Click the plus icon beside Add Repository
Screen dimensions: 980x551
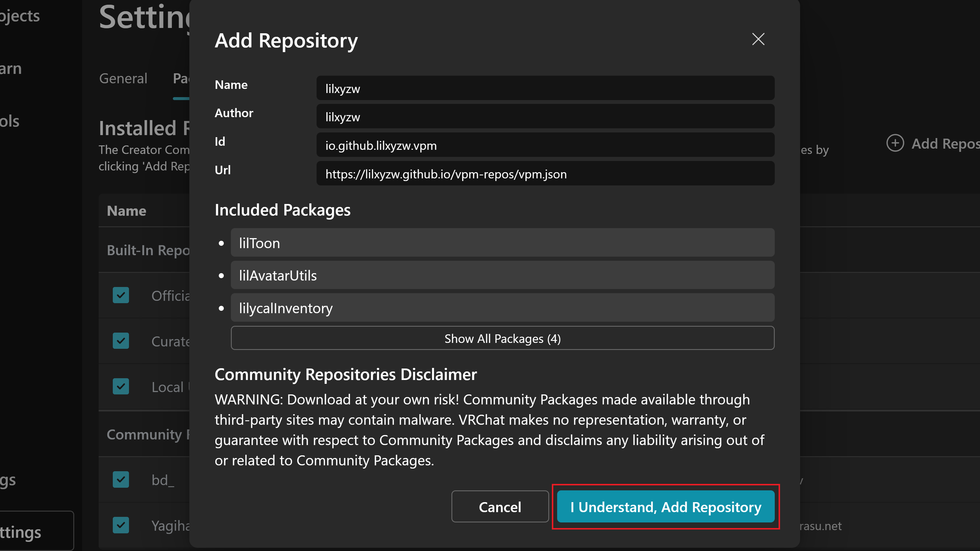click(x=895, y=143)
